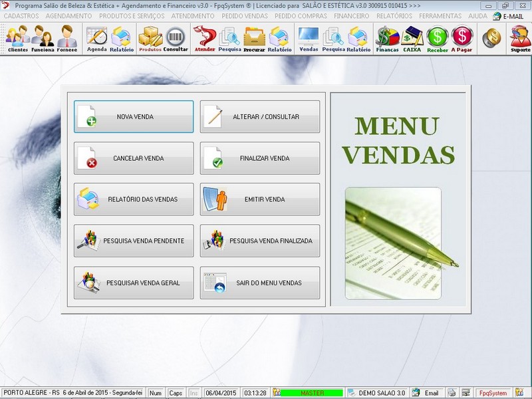The image size is (532, 399).
Task: Click the FINALIZAR VENDA button
Action: (x=260, y=158)
